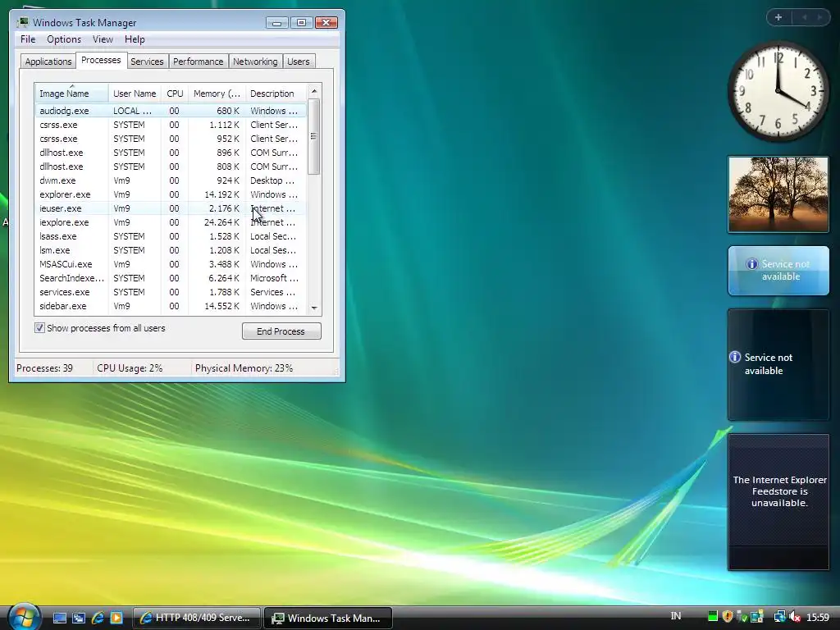The width and height of the screenshot is (840, 630).
Task: Click the Processes: 39 status text
Action: tap(44, 368)
